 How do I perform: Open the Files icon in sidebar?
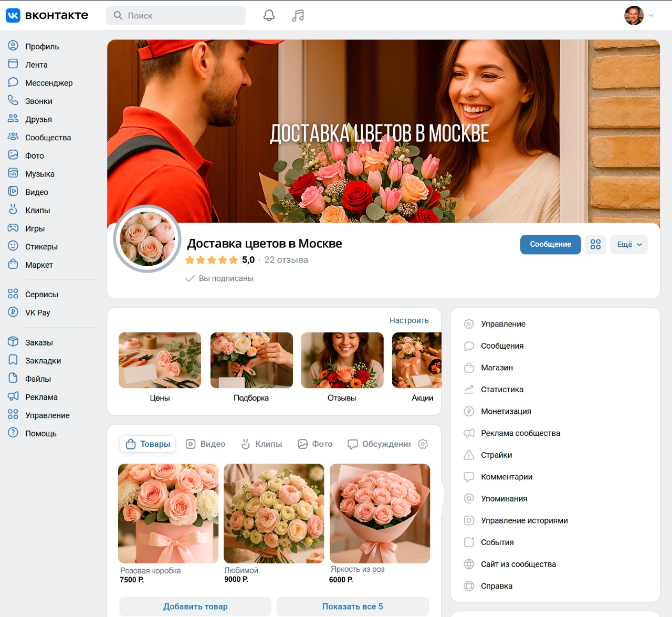pyautogui.click(x=13, y=378)
